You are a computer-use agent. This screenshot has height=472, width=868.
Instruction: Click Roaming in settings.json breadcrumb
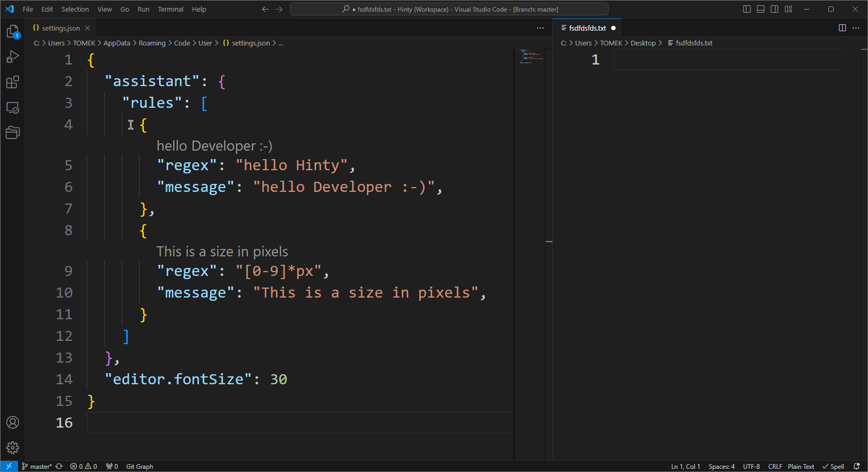click(152, 43)
